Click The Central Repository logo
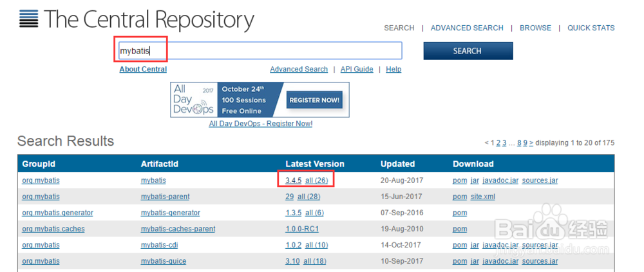 (137, 19)
